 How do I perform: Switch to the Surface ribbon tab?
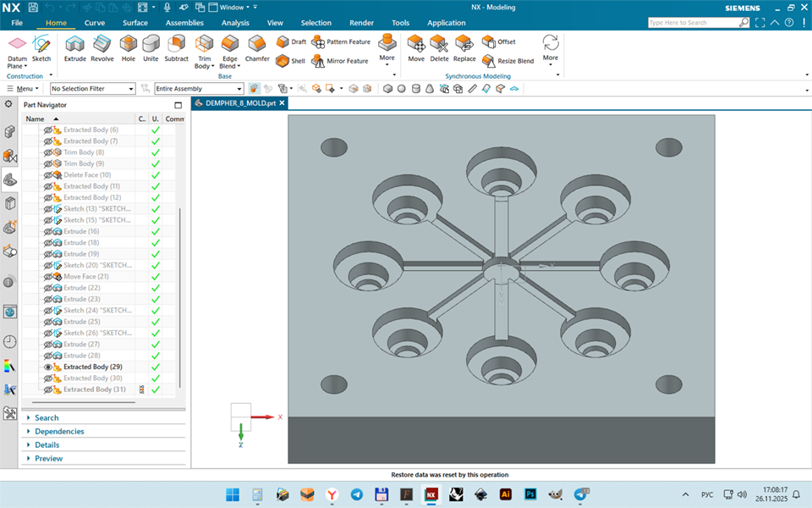click(x=135, y=23)
